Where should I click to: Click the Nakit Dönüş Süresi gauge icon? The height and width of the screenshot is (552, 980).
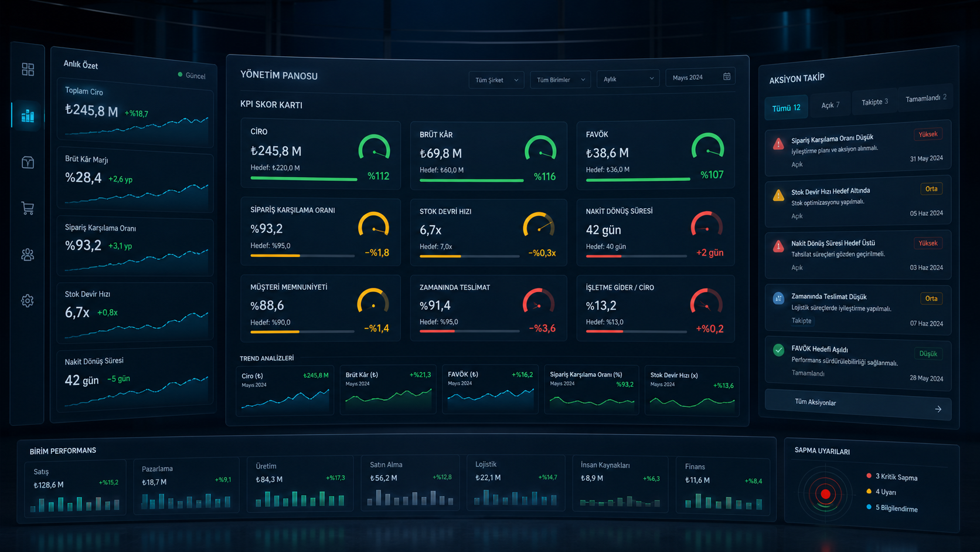click(x=707, y=224)
